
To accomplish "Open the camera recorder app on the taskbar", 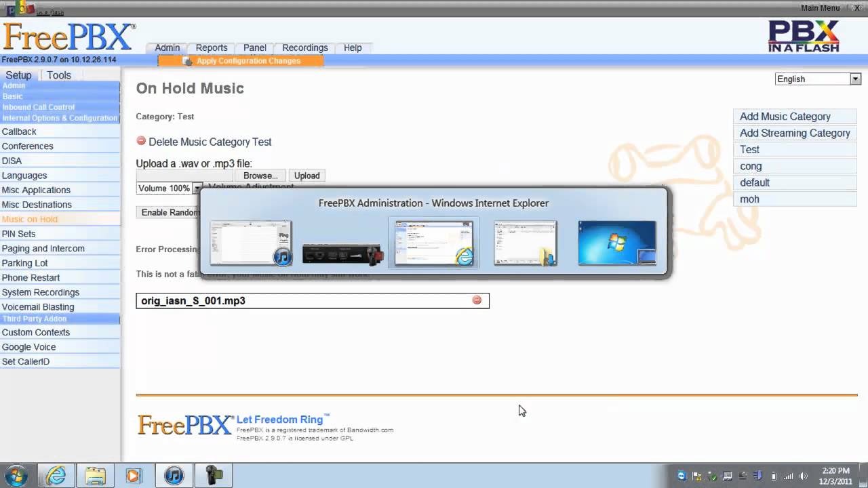I will point(213,476).
